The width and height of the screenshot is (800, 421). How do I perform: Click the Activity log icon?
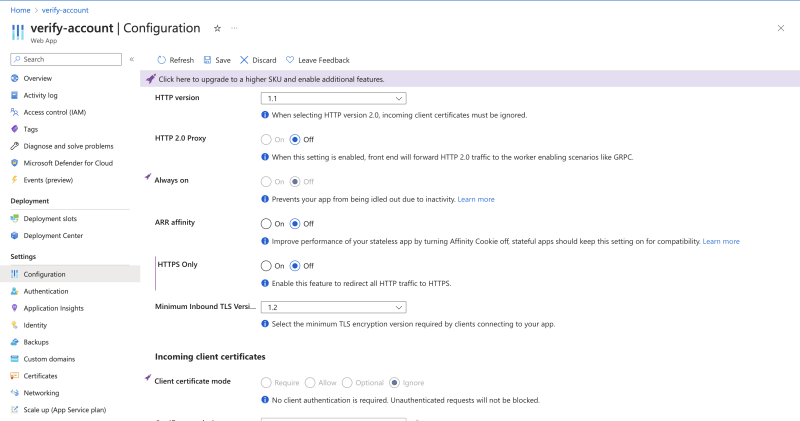14,95
